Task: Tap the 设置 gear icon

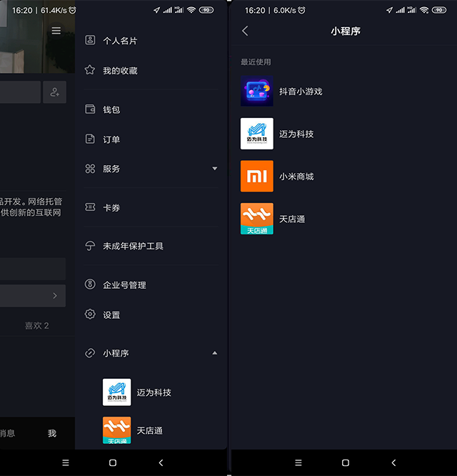Action: [90, 314]
